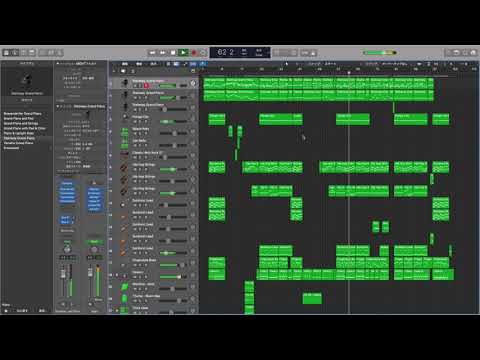The image size is (480, 360).
Task: Click the Classic Rock kit track icon
Action: coord(124,154)
